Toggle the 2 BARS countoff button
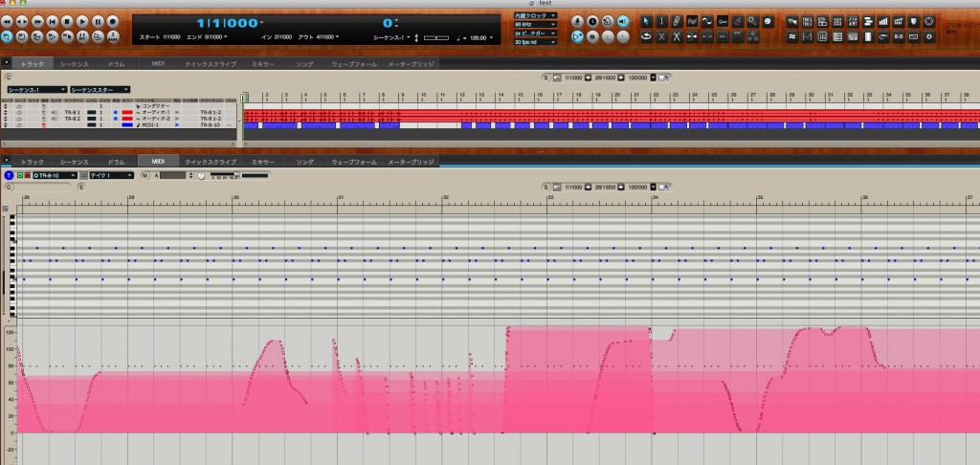980x465 pixels. [113, 37]
